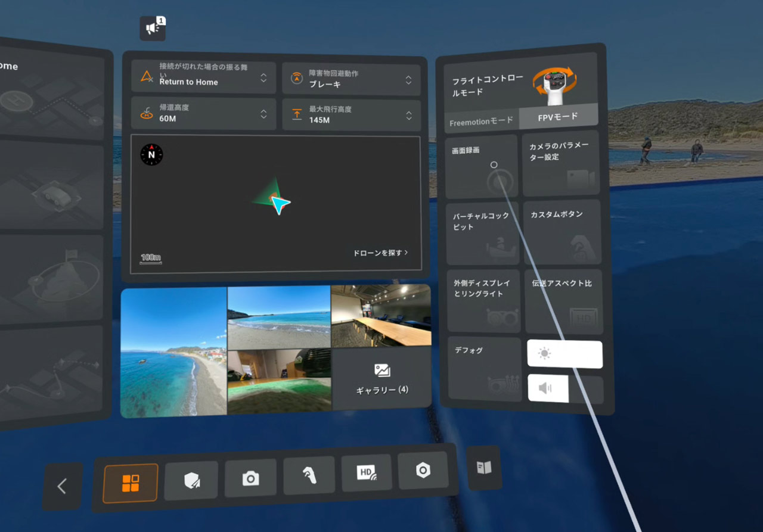Open the camera settings icon
This screenshot has width=763, height=532.
(x=250, y=478)
